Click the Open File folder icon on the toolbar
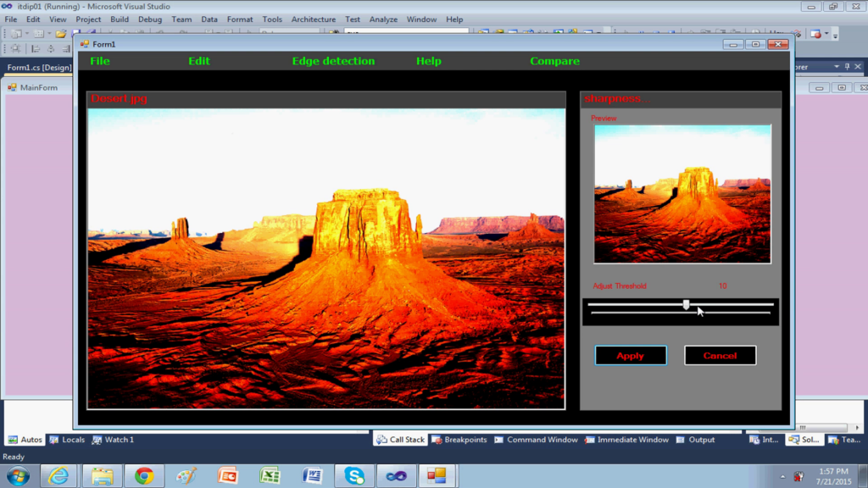The height and width of the screenshot is (488, 868). point(60,32)
